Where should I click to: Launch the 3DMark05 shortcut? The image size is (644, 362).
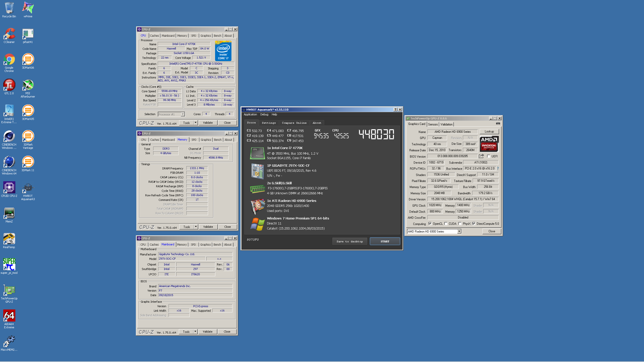28,113
